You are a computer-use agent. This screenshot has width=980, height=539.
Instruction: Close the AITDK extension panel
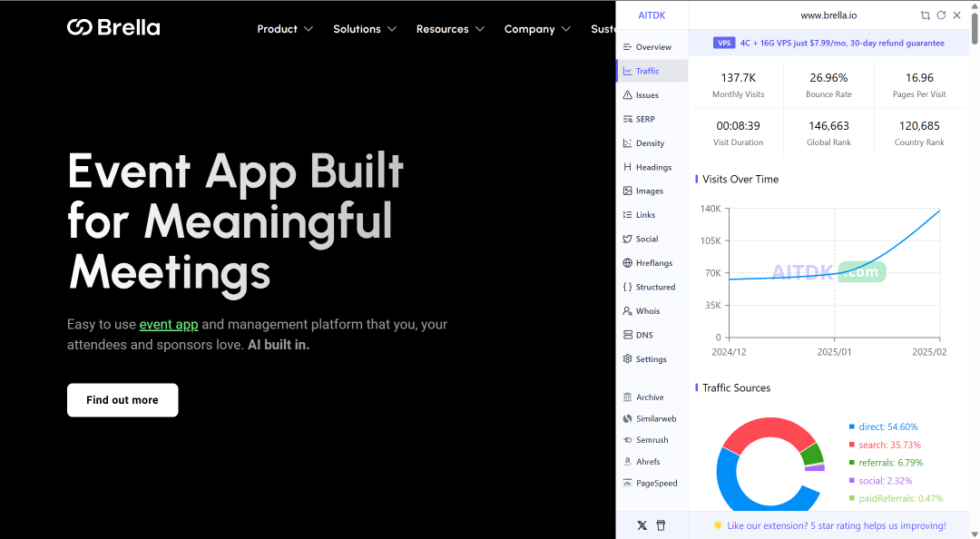pos(957,15)
